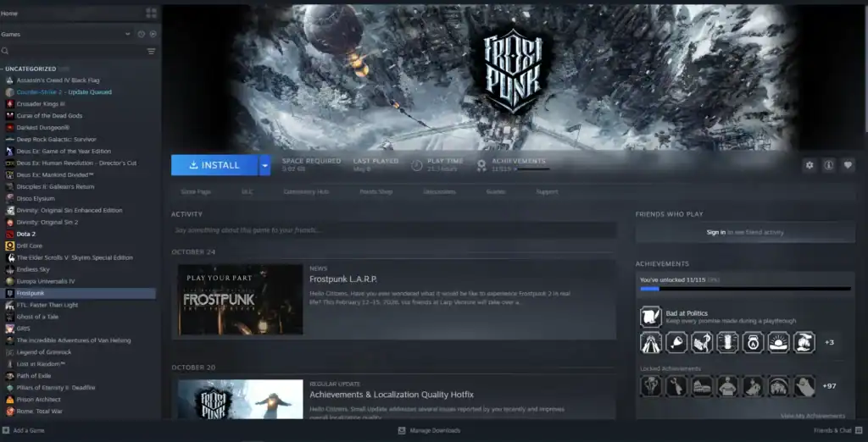
Task: Go to the Store Page tab
Action: [x=196, y=192]
